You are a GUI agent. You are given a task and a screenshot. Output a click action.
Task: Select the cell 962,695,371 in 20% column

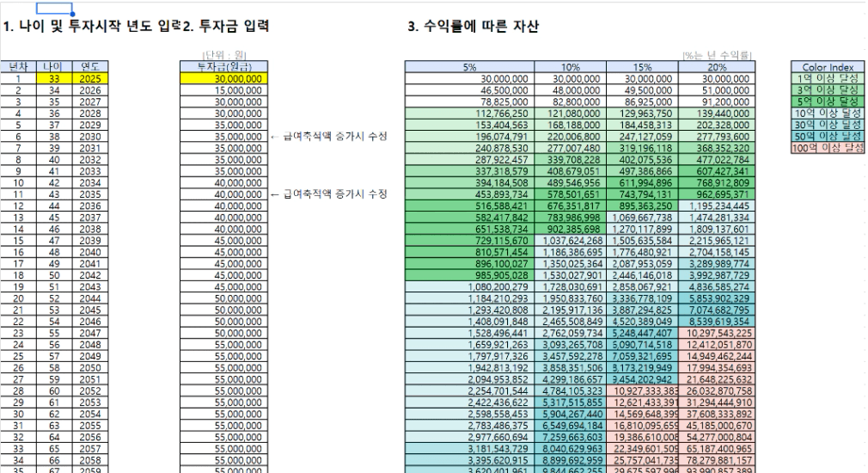click(717, 194)
